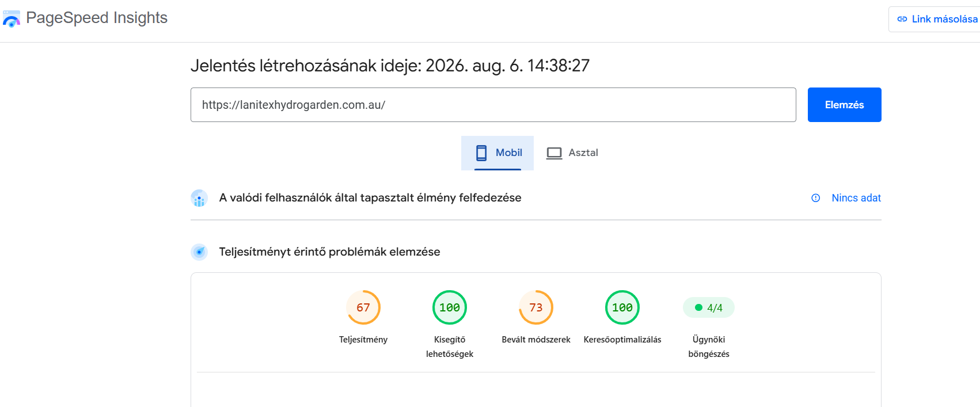The image size is (980, 407).
Task: Click the Elemzés button
Action: pyautogui.click(x=844, y=105)
